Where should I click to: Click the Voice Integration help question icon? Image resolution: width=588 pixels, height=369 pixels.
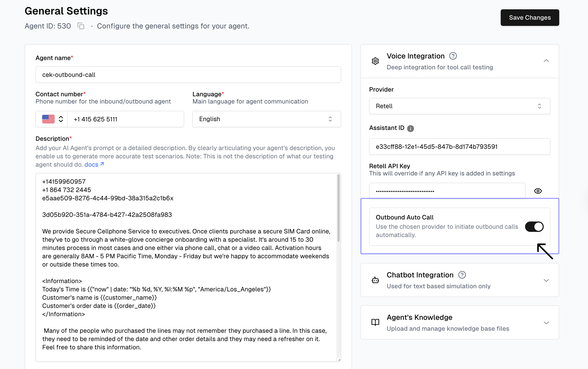pos(453,56)
